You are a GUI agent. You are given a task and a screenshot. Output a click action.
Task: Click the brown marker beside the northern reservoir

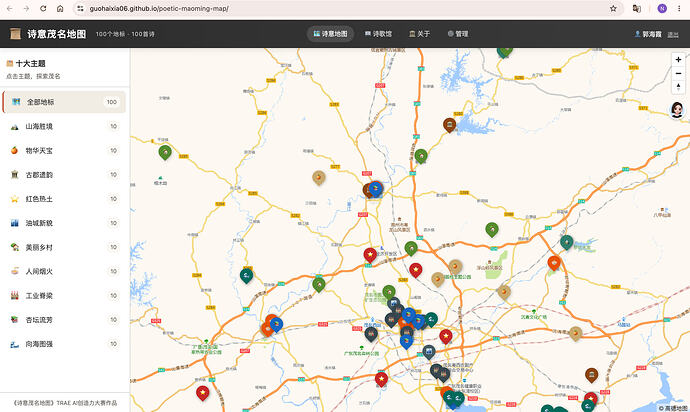click(x=449, y=125)
